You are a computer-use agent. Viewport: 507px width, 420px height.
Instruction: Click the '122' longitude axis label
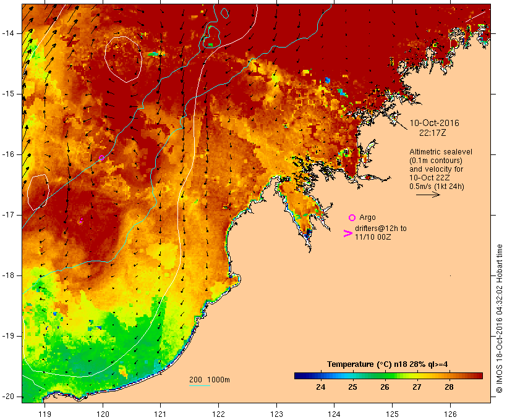(x=218, y=414)
